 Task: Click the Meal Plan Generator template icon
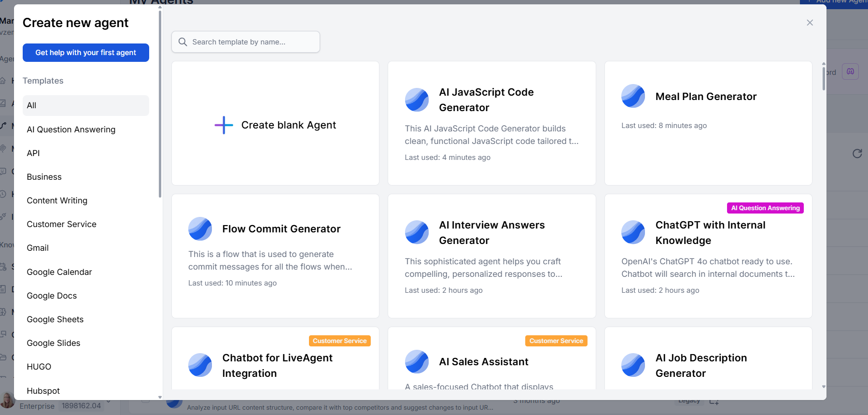click(633, 96)
